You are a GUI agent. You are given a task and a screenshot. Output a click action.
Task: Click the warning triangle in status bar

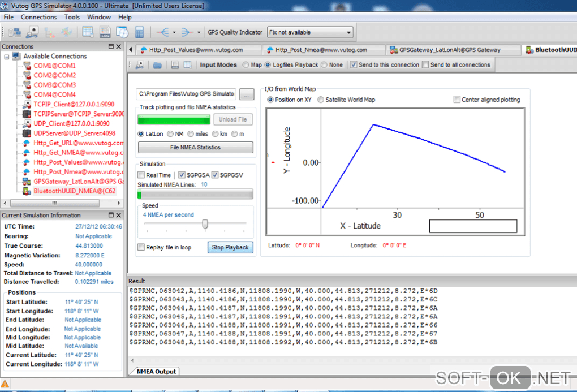pyautogui.click(x=5, y=384)
